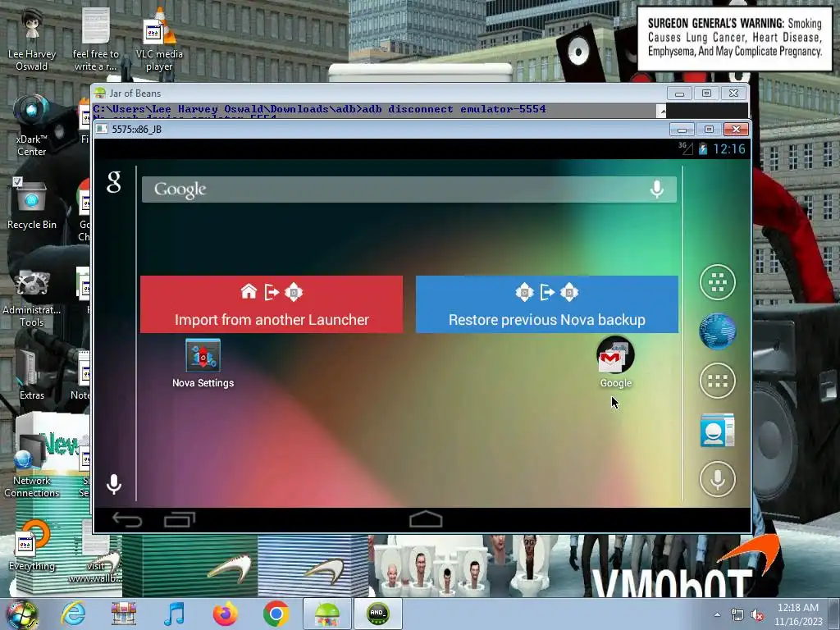The width and height of the screenshot is (840, 630).
Task: Select the Administrative Tools desktop icon
Action: pos(32,298)
